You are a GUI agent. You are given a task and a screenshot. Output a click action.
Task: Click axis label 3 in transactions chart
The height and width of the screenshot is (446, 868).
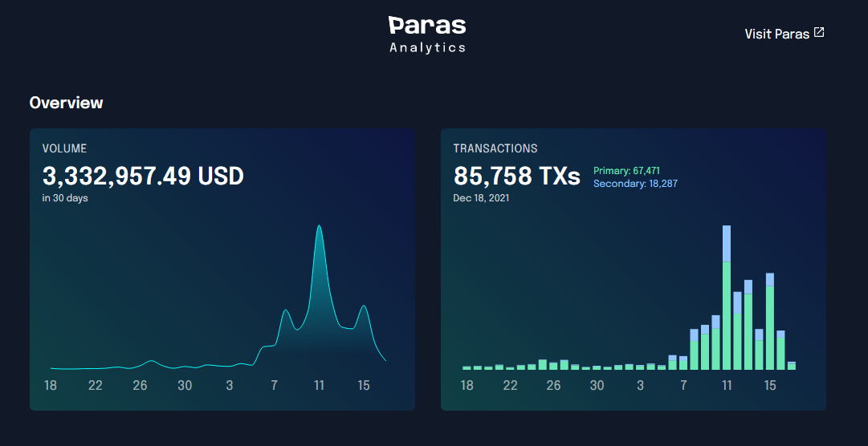(x=641, y=385)
